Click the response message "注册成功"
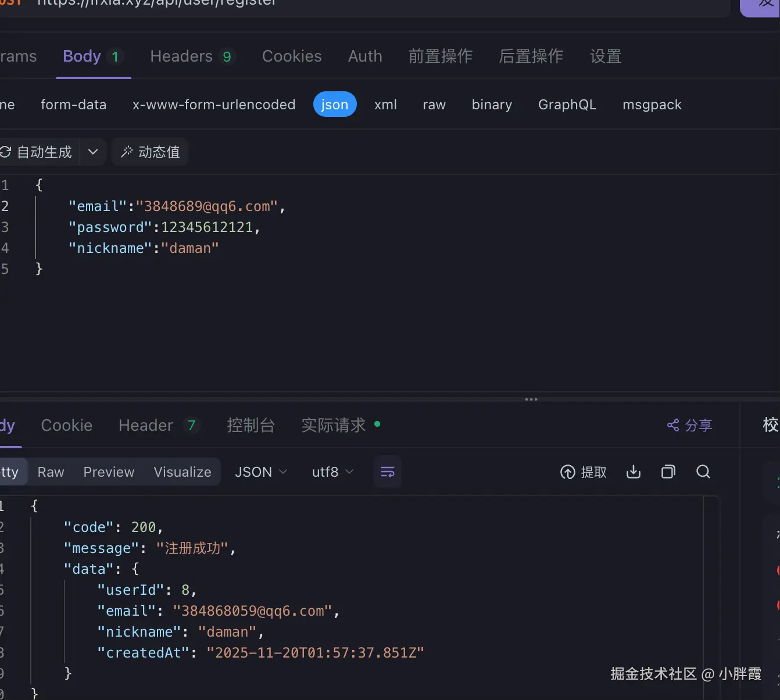780x700 pixels. click(x=193, y=548)
